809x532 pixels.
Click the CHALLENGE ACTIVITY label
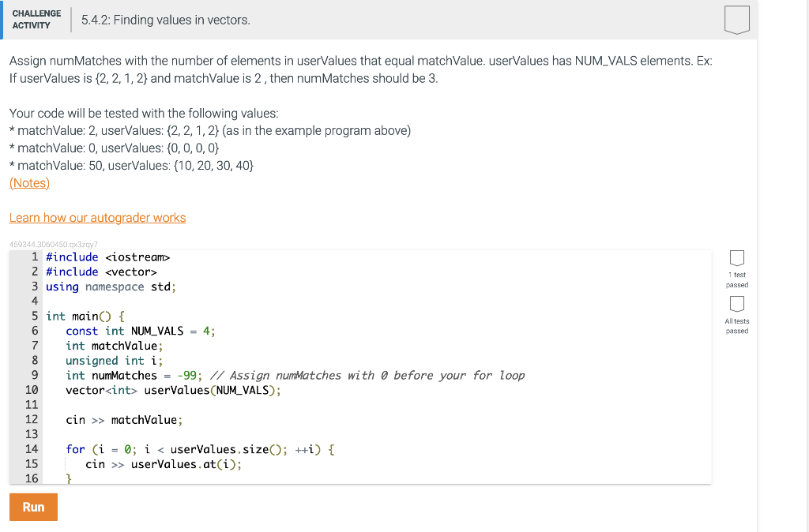36,18
